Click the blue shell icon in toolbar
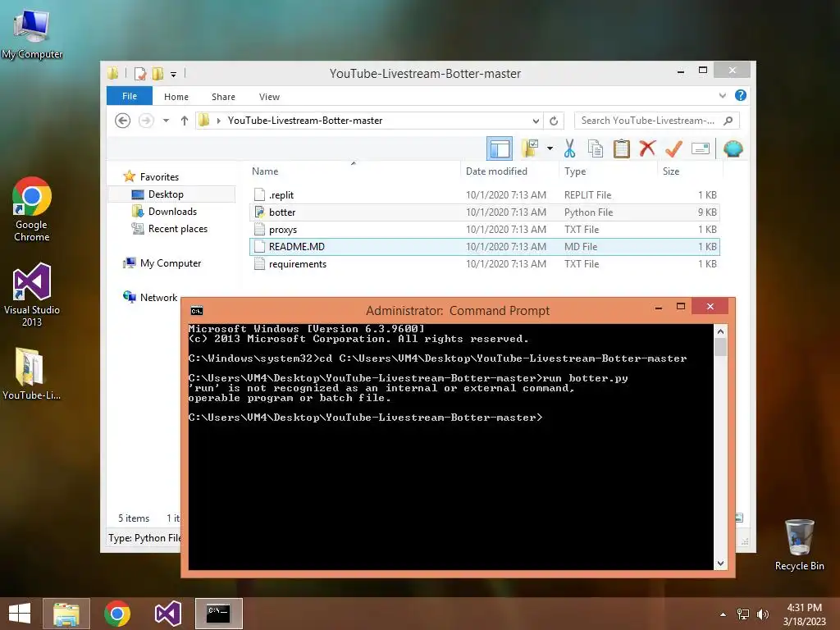The height and width of the screenshot is (630, 840). click(x=733, y=148)
